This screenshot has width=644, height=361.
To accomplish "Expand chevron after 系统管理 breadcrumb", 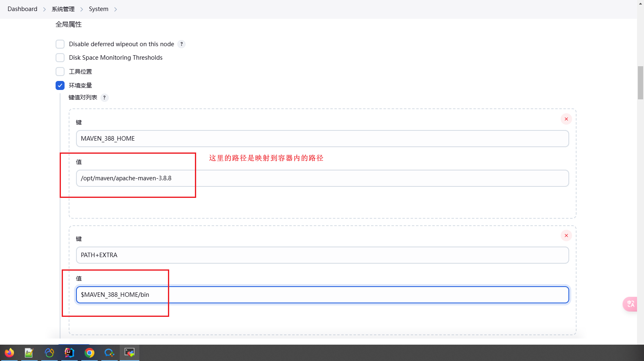I will pos(82,9).
